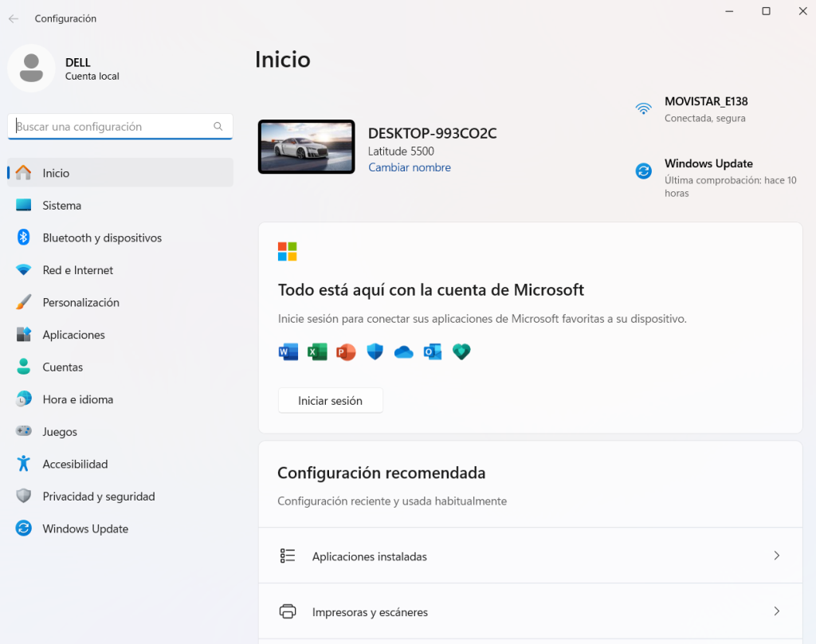
Task: Click the Impresoras y escáneres printer icon
Action: (x=288, y=611)
